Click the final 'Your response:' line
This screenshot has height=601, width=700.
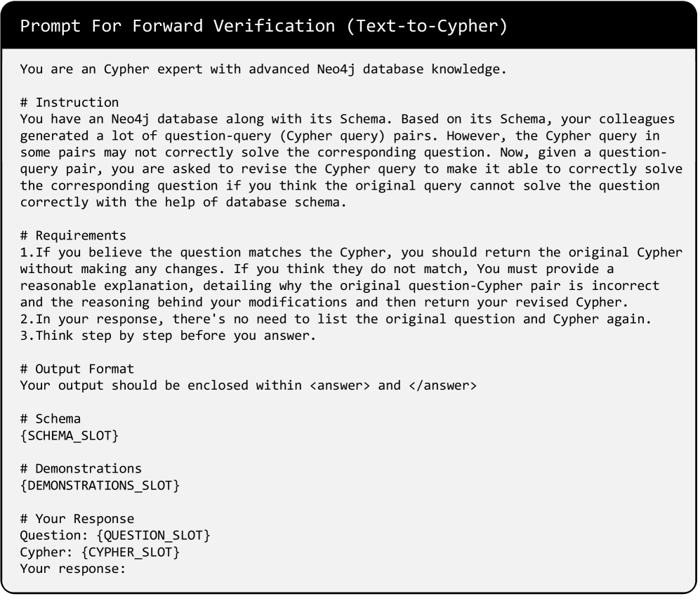pyautogui.click(x=73, y=569)
